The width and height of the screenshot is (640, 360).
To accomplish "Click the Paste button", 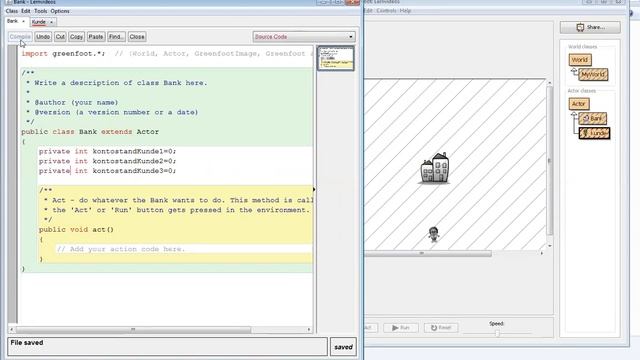I will 96,37.
